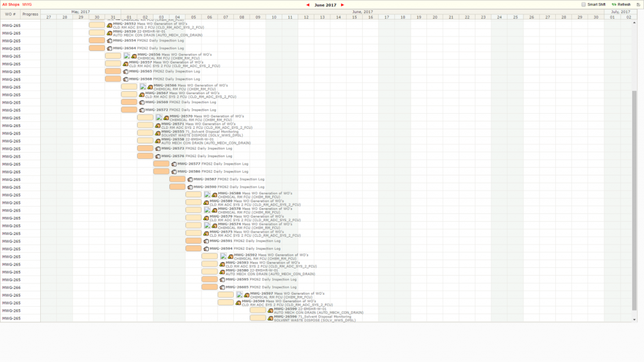Screen dimensions: 644x362
Task: Open the image thumbnail beside MWG-26597
Action: (240, 295)
